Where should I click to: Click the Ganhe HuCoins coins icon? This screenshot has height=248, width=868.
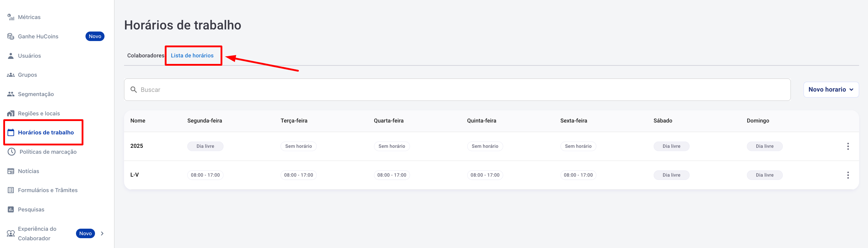tap(11, 37)
